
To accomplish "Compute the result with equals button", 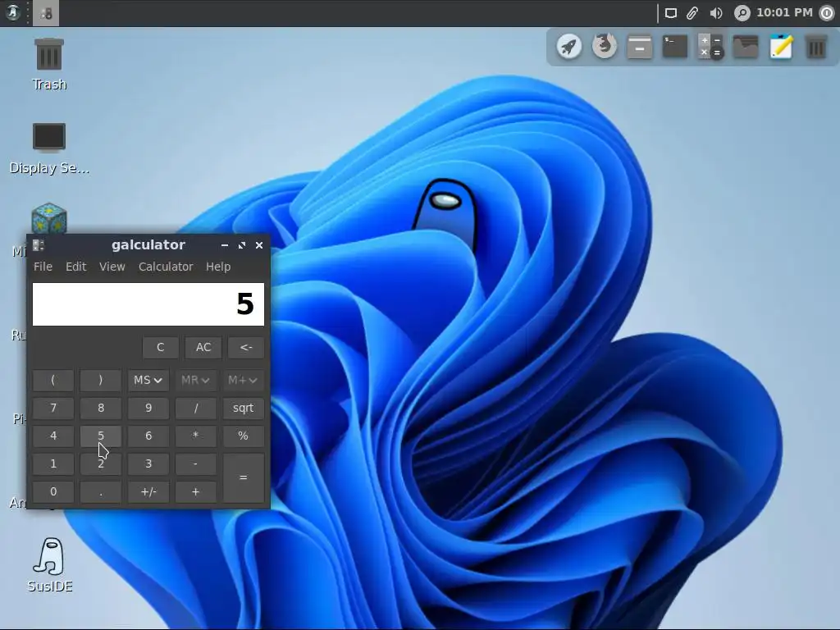I will pyautogui.click(x=243, y=478).
